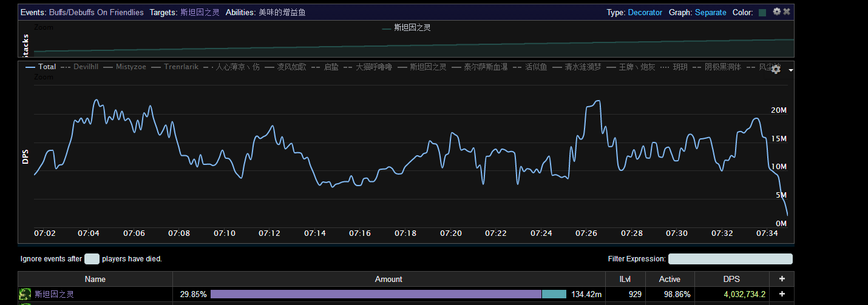Open the 斯坦因之灵 player link in table

pos(54,294)
